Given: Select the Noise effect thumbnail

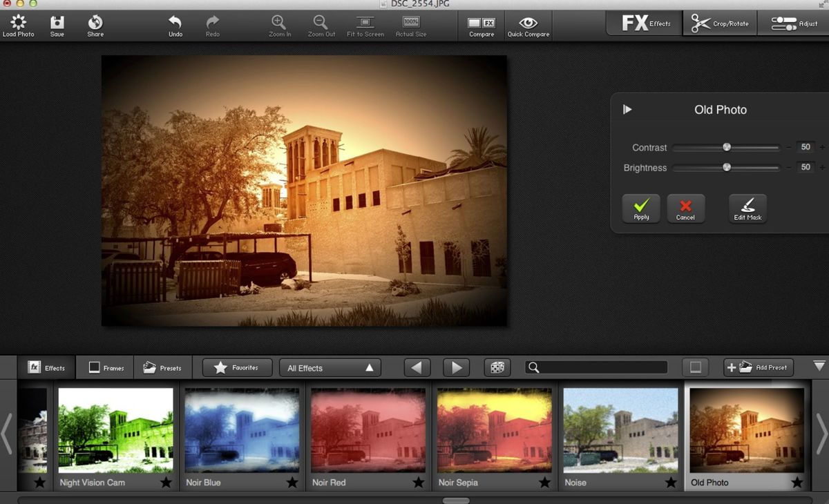Looking at the screenshot, I should point(621,430).
